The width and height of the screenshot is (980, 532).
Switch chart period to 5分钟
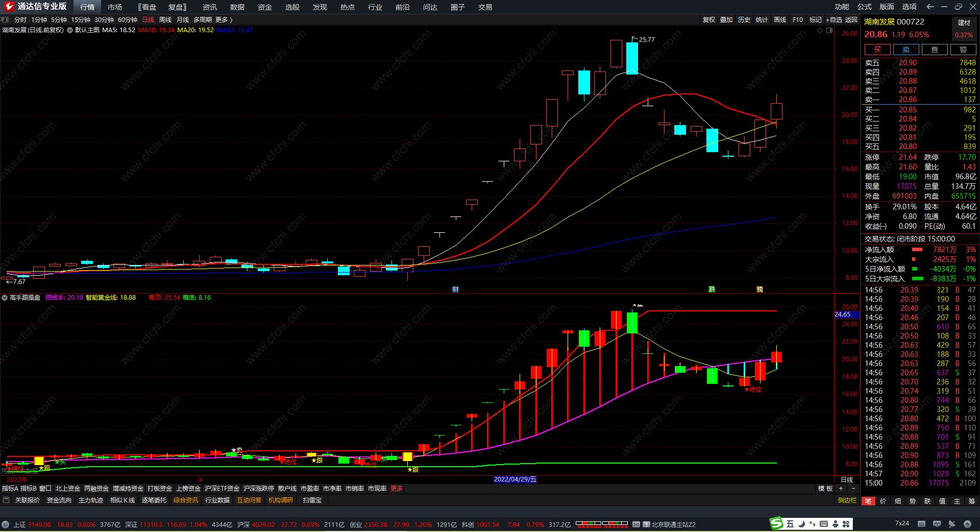click(59, 19)
